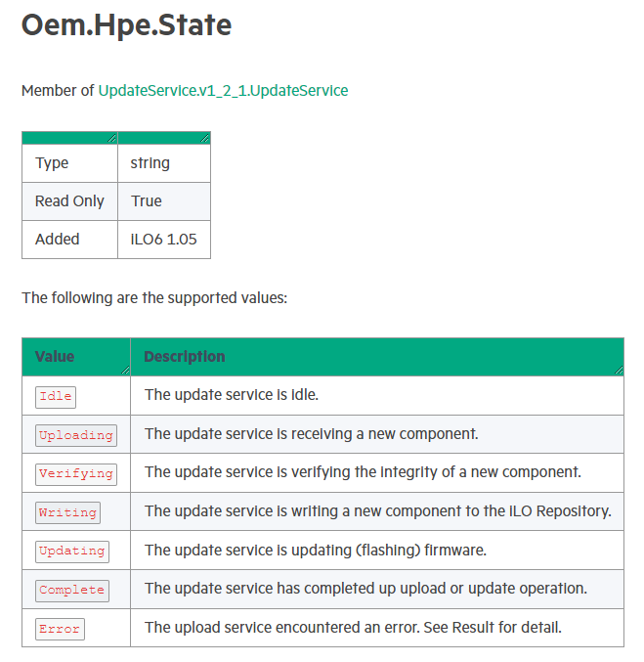
Task: Click the resize handle in Description header
Action: [618, 371]
